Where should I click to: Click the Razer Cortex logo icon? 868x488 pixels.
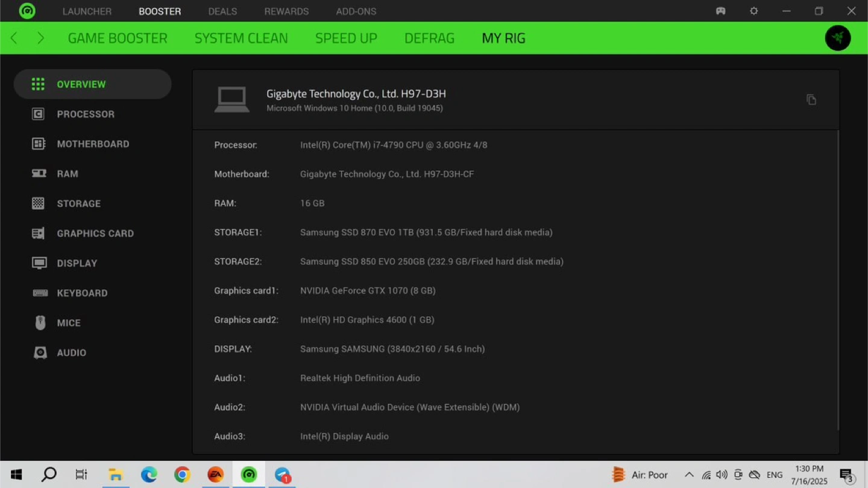pyautogui.click(x=27, y=11)
